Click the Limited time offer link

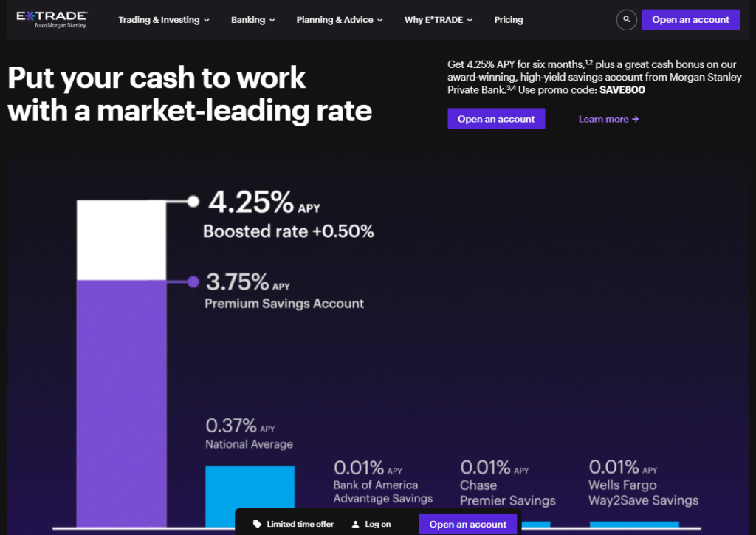click(x=300, y=524)
